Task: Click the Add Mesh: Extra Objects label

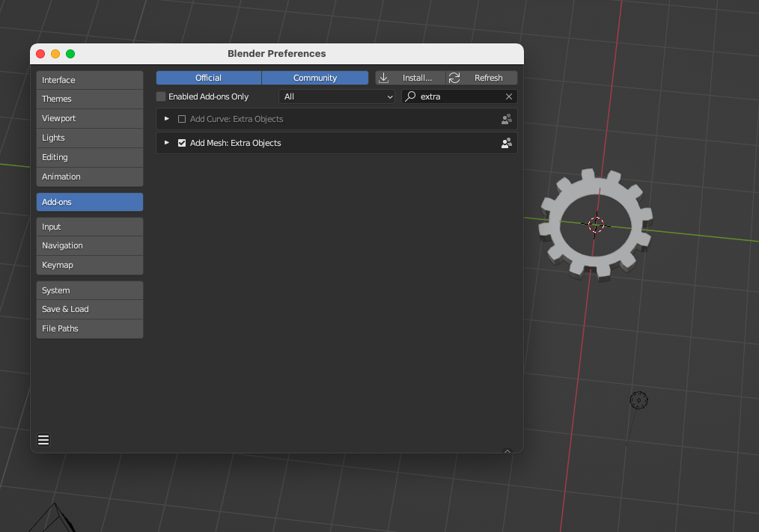Action: 235,143
